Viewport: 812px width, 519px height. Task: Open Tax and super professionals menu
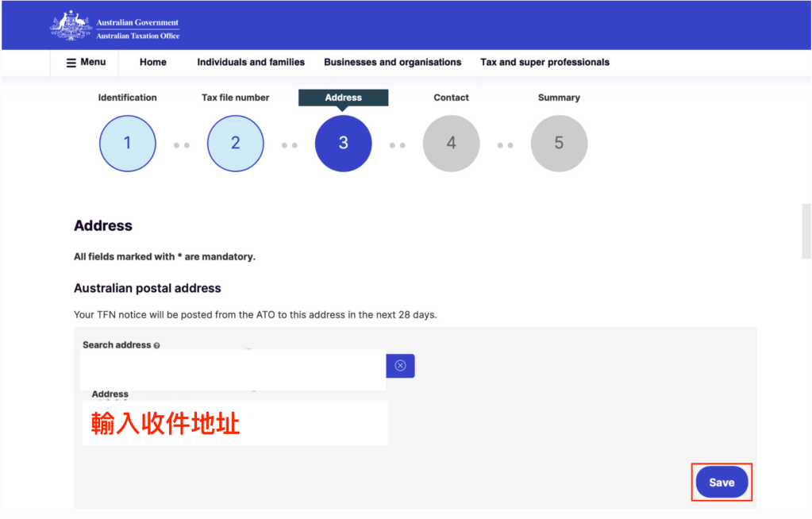(x=545, y=62)
